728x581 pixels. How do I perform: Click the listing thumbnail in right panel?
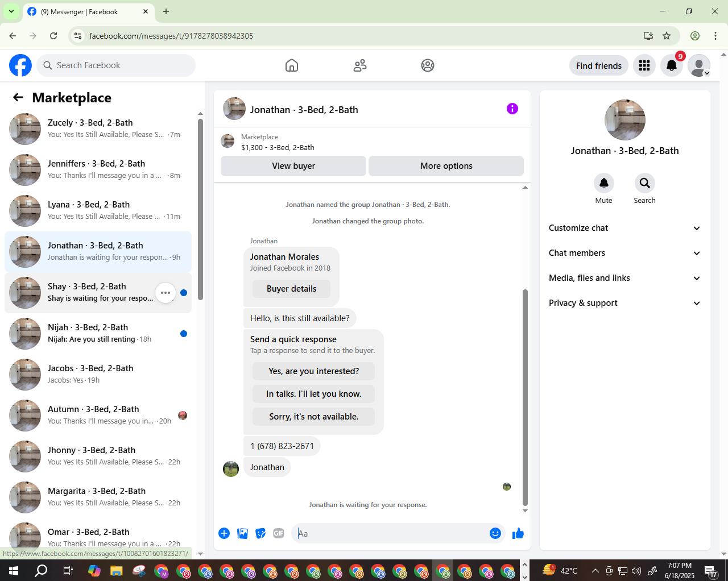(625, 120)
